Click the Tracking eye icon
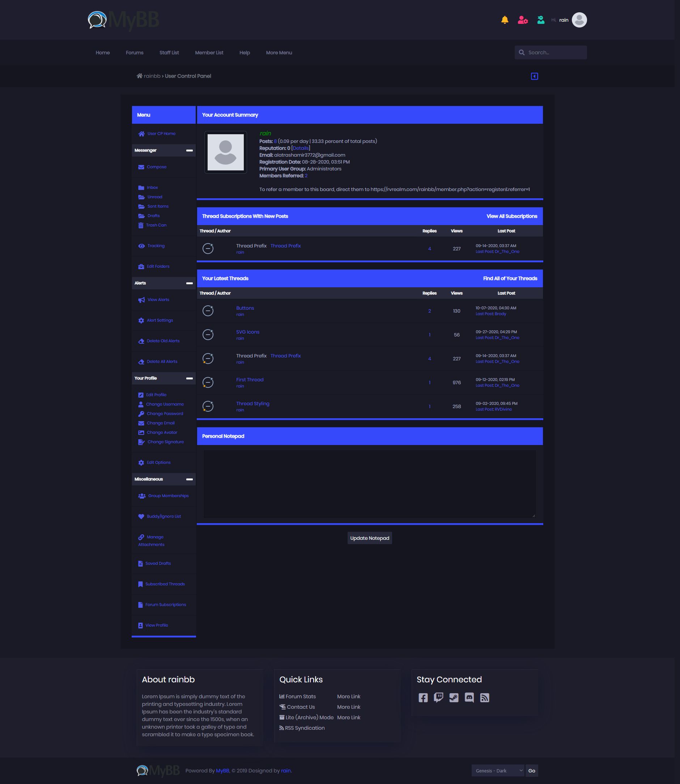Image resolution: width=680 pixels, height=784 pixels. (141, 246)
